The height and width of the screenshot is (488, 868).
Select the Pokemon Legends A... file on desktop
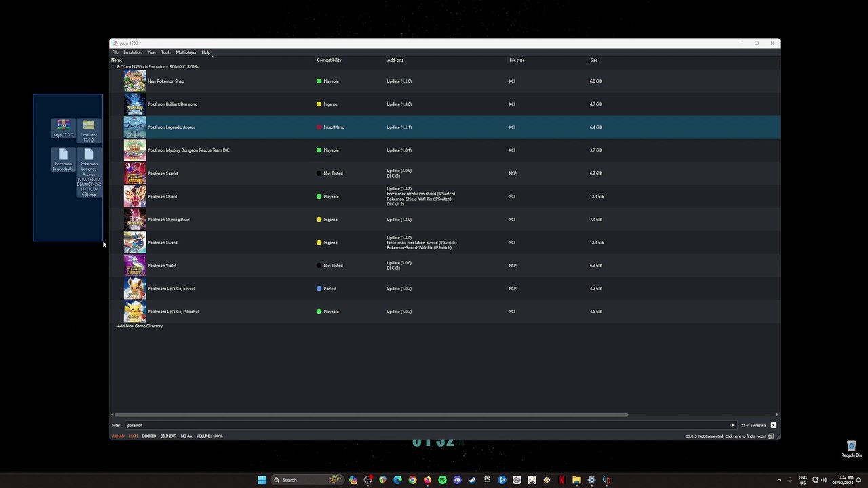point(63,160)
